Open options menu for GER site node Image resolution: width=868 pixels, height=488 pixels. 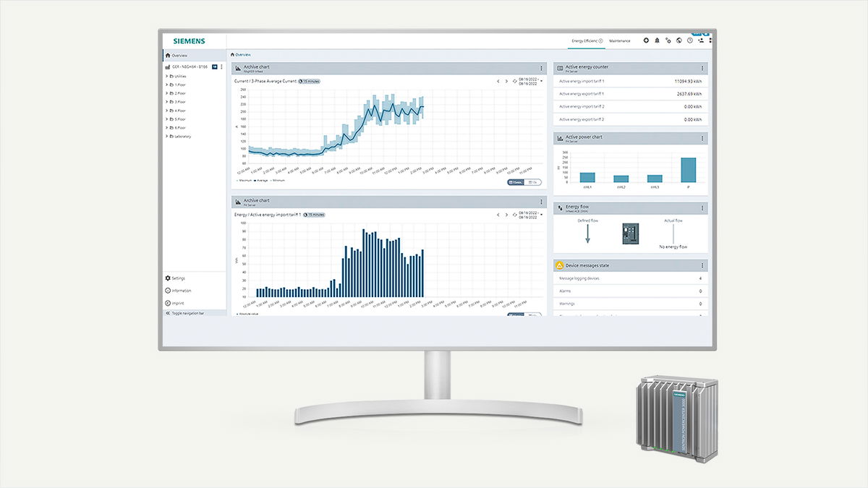coord(221,67)
